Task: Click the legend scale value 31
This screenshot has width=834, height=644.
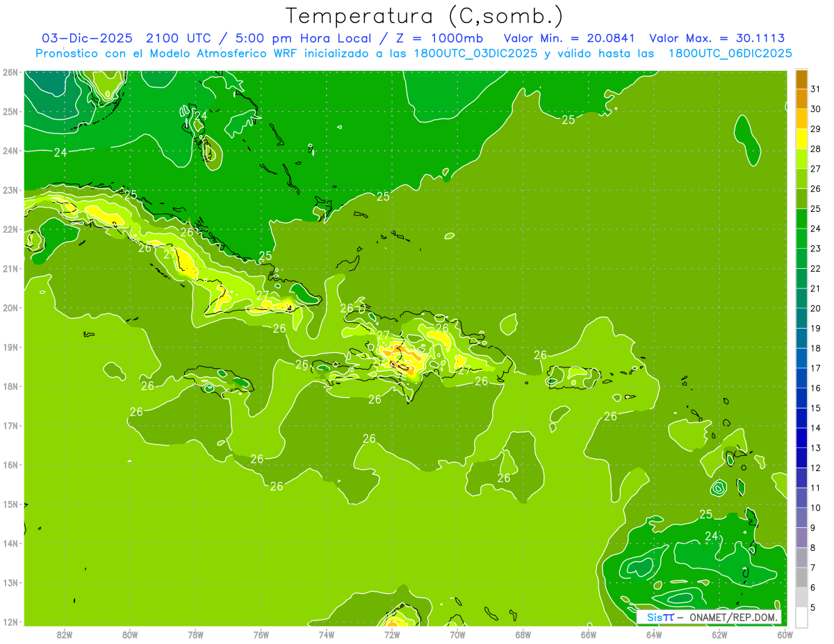Action: (816, 90)
